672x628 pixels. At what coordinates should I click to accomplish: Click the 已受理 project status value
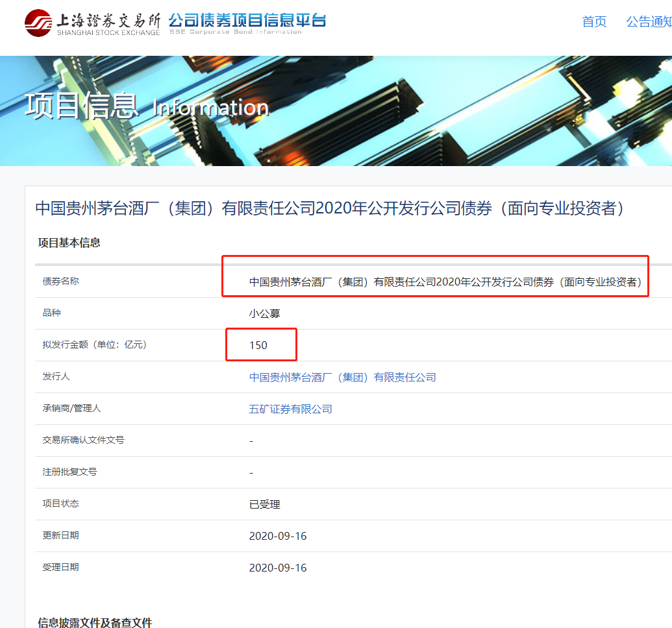pos(264,504)
